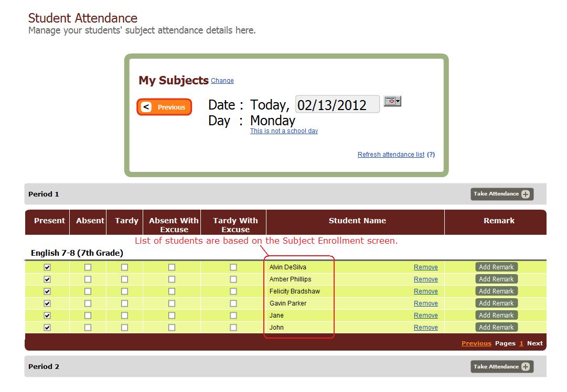Uncheck Present for Alvin DeSilva
Image resolution: width=567 pixels, height=392 pixels.
[48, 267]
